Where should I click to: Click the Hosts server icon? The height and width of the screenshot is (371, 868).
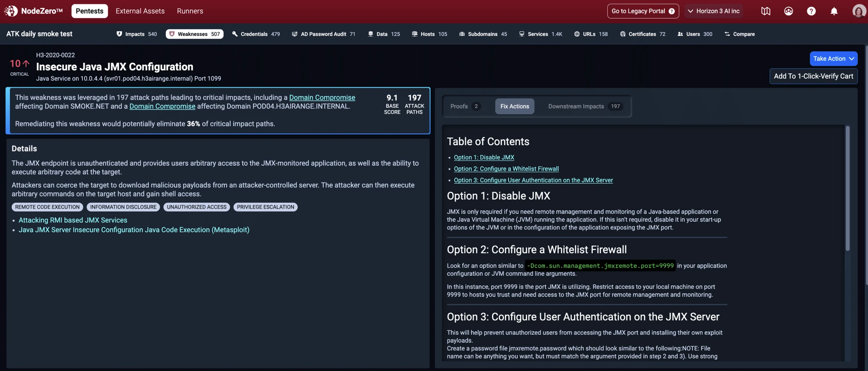point(414,34)
